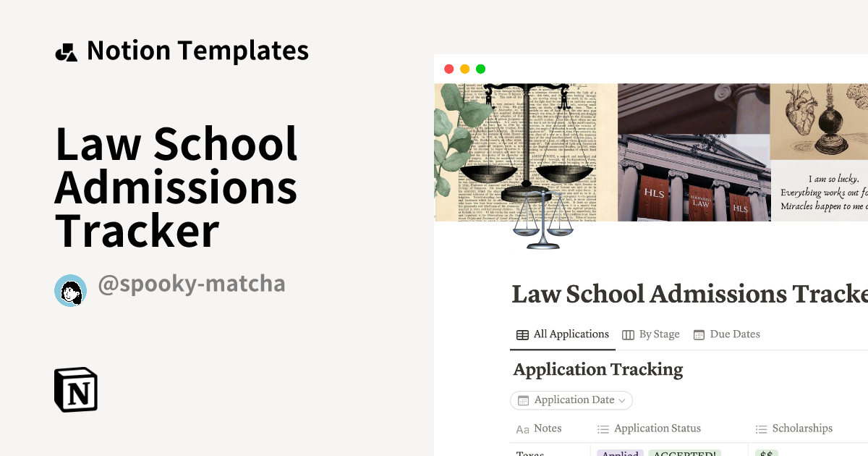Click the Notion cube logo at bottom left
Viewport: 868px width, 456px height.
point(76,389)
